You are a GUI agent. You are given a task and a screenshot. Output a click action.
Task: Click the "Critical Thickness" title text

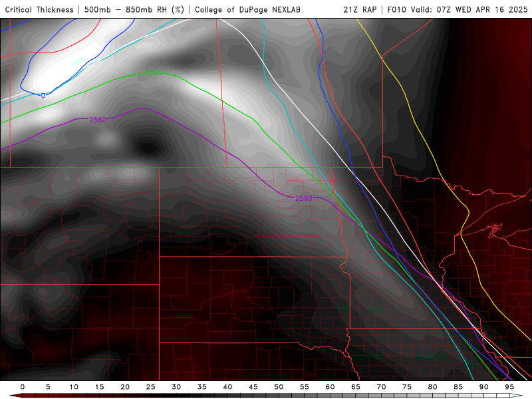tap(39, 9)
